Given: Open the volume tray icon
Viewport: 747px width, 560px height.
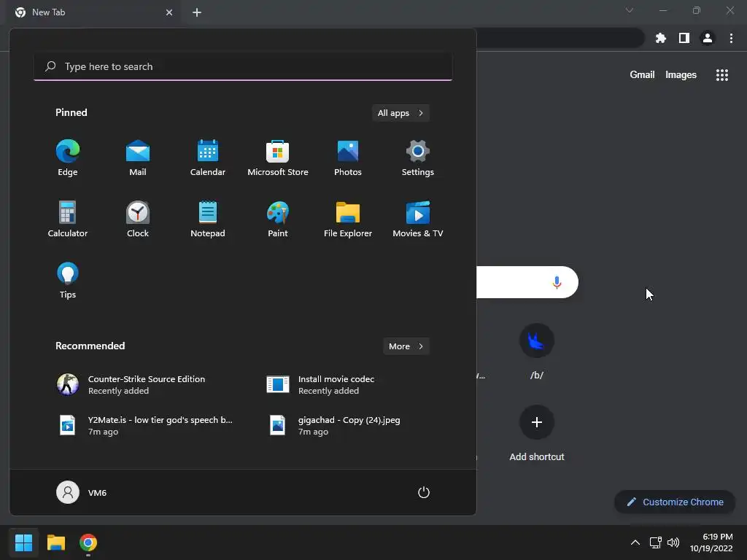Looking at the screenshot, I should (673, 542).
